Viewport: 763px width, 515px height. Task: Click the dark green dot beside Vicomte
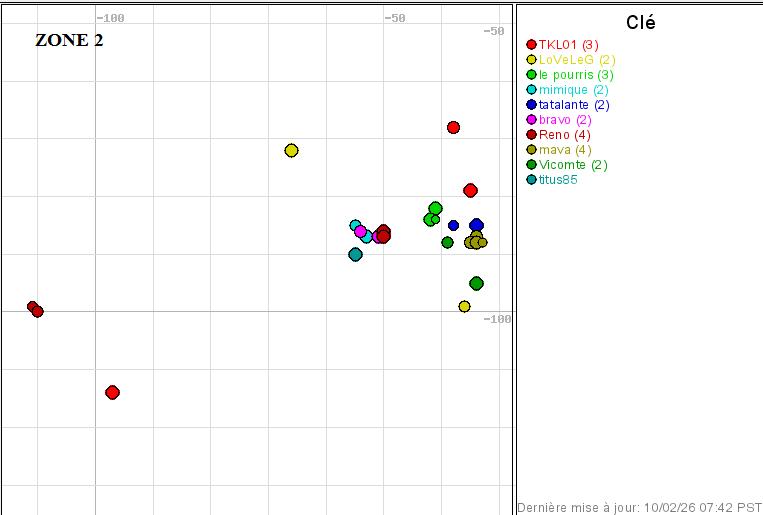point(531,165)
